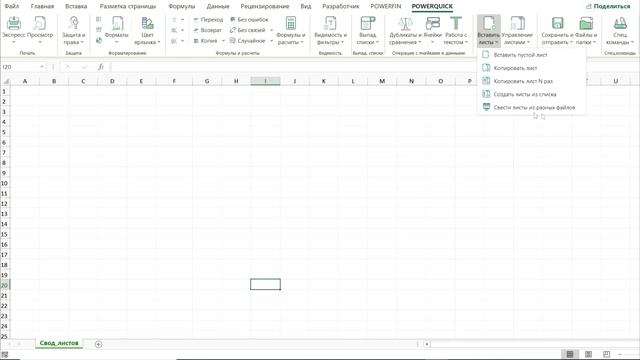Click the horizontal scrollbar left arrow
This screenshot has height=360, width=640.
click(x=427, y=344)
